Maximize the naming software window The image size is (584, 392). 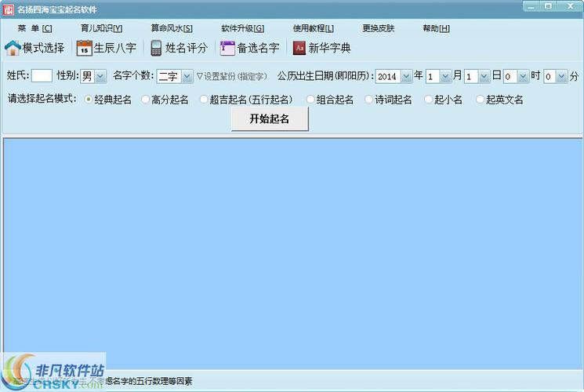[548, 6]
